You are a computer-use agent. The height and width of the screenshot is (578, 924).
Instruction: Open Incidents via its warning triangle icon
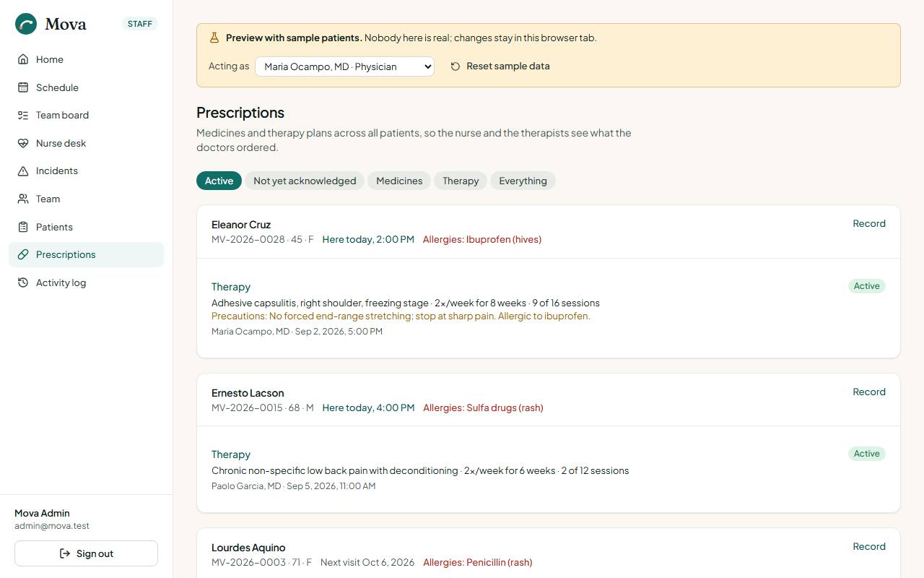coord(23,171)
